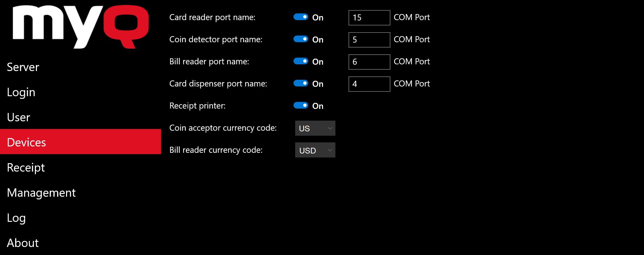Disable the Coin detector port switch
This screenshot has width=644, height=255.
pyautogui.click(x=301, y=39)
